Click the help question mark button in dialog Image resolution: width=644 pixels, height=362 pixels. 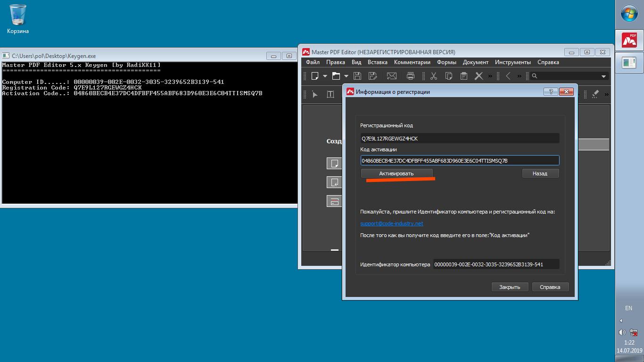551,92
